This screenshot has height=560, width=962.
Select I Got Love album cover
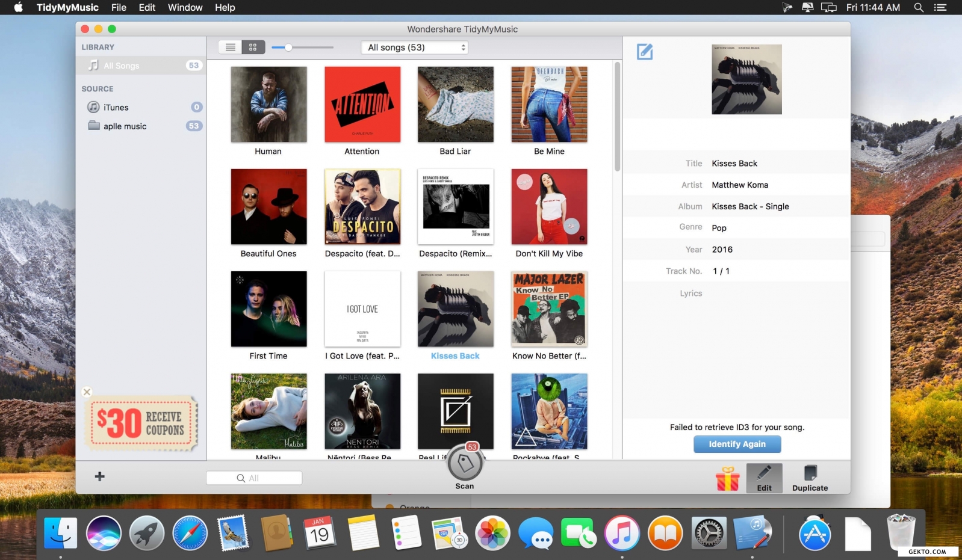362,309
